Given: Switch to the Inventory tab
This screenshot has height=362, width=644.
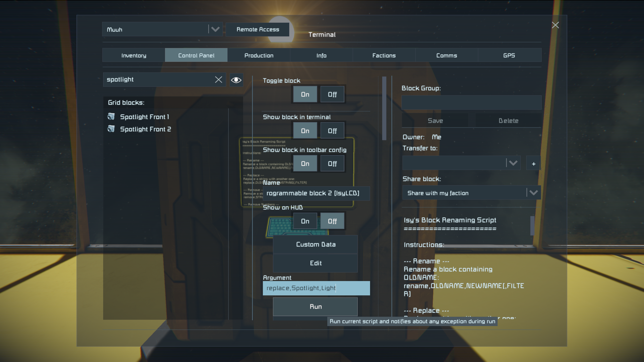Looking at the screenshot, I should (x=134, y=55).
